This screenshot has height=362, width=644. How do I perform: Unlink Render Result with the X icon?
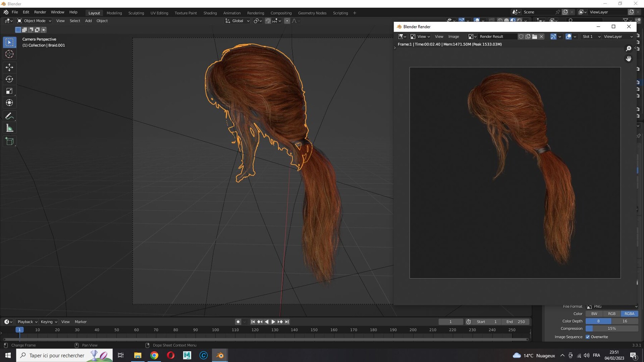click(x=541, y=36)
